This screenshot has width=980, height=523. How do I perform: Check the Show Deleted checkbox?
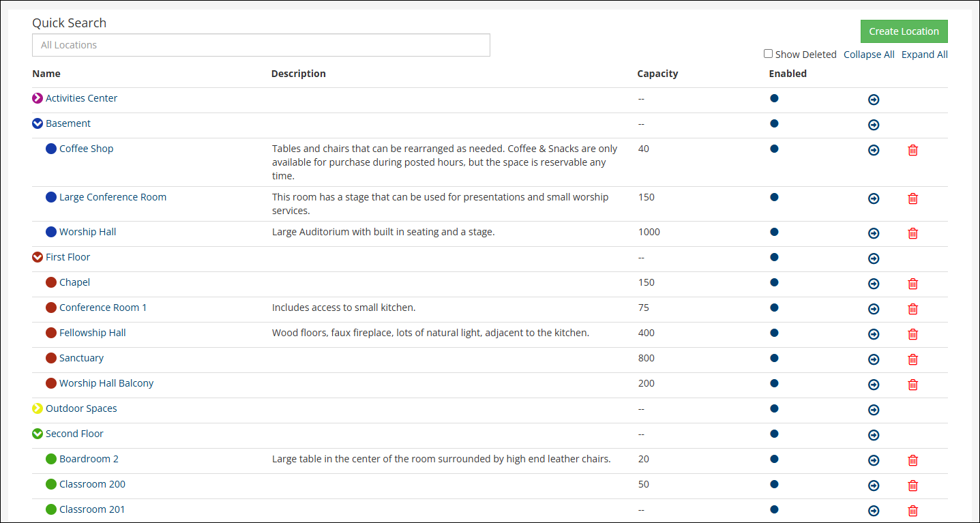[768, 54]
